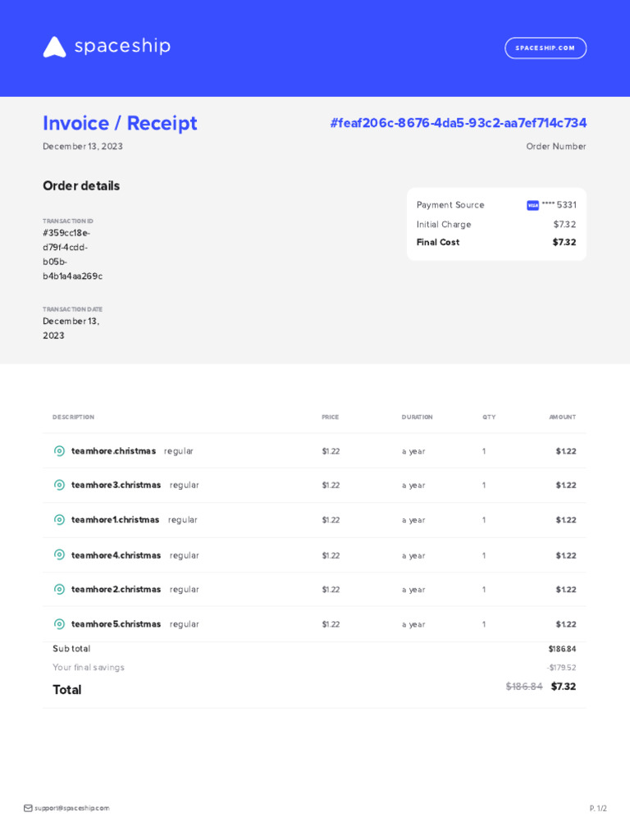Select the teamhore4.christmas domain name
This screenshot has height=840, width=630.
(x=116, y=555)
